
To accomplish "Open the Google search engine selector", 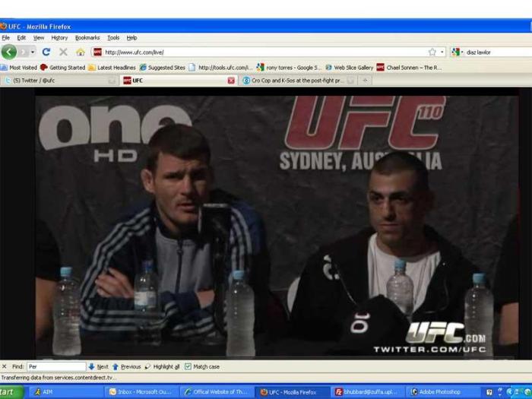I will click(458, 52).
